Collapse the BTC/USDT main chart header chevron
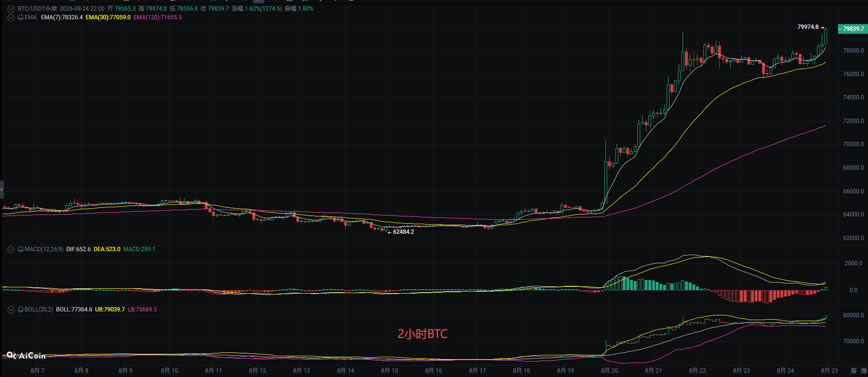Screen dimensions: 868x377 tap(11, 9)
